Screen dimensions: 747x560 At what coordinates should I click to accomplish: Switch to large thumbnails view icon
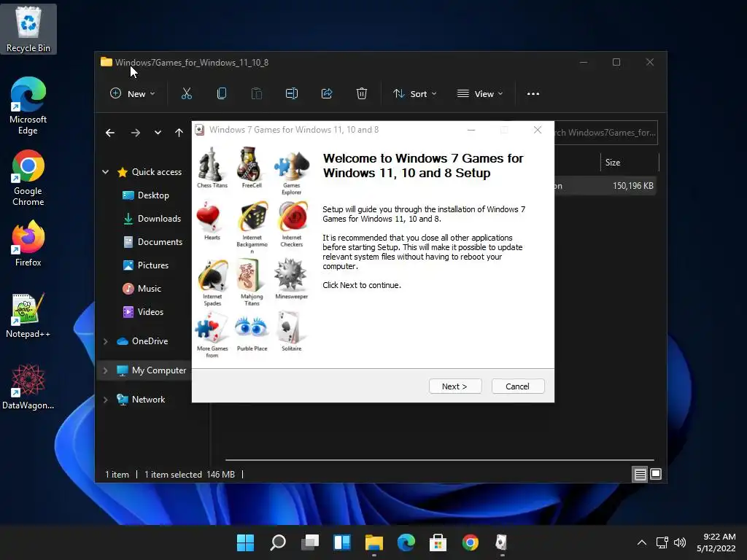[x=656, y=474]
